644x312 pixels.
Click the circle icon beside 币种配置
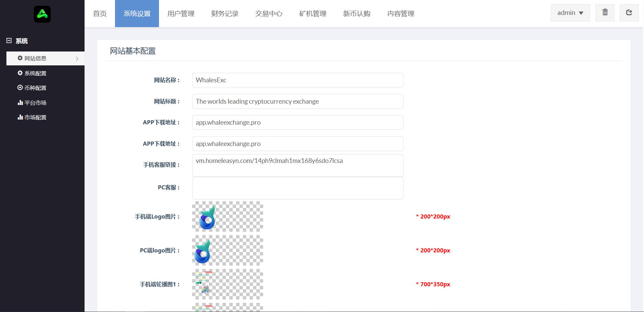point(20,88)
